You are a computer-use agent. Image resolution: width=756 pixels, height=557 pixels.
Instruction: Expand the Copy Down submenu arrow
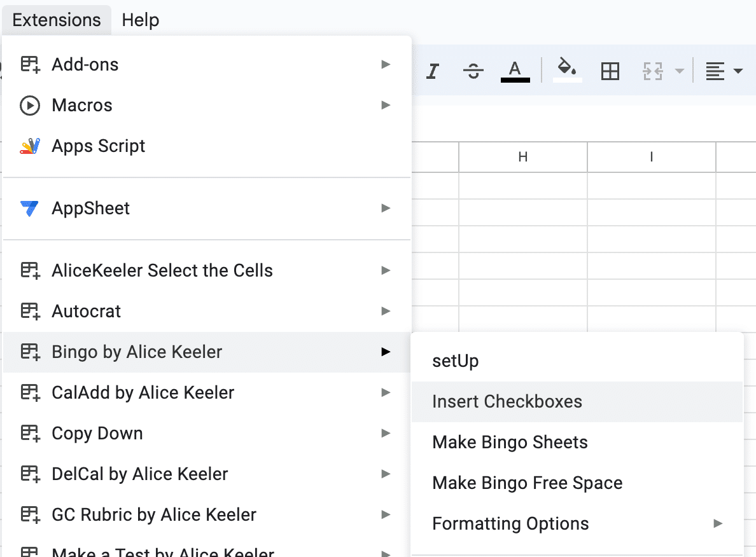pos(386,433)
